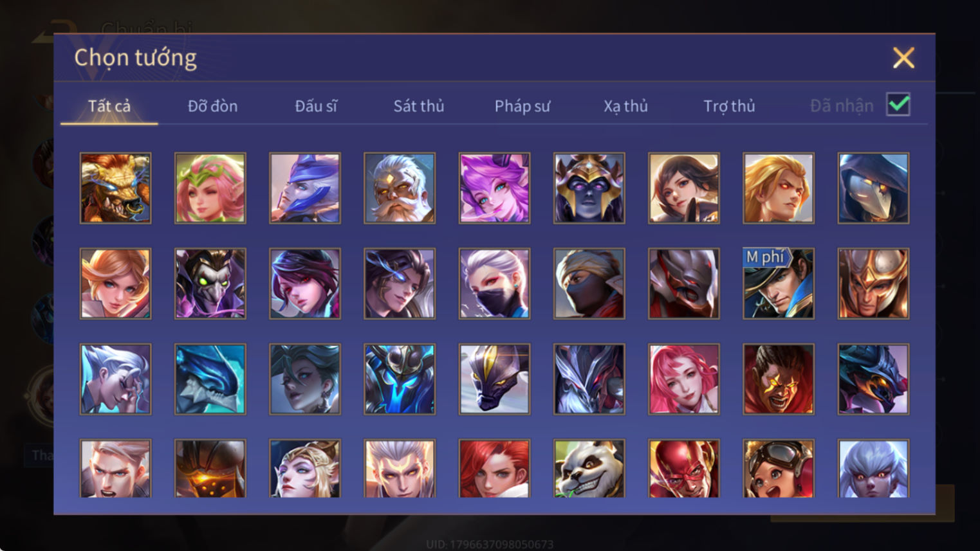This screenshot has width=980, height=551.
Task: Switch to the Đỡ đòn tab
Action: click(212, 106)
